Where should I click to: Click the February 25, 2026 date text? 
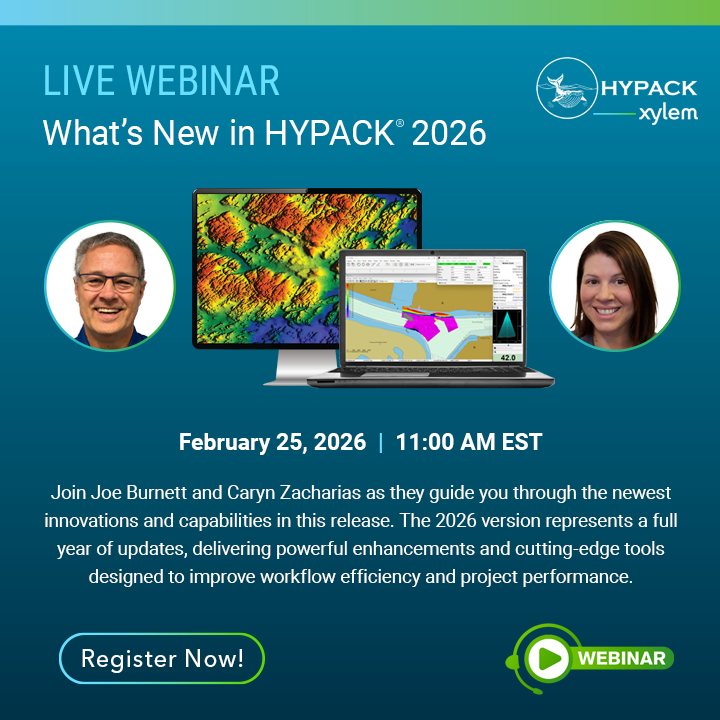point(272,442)
